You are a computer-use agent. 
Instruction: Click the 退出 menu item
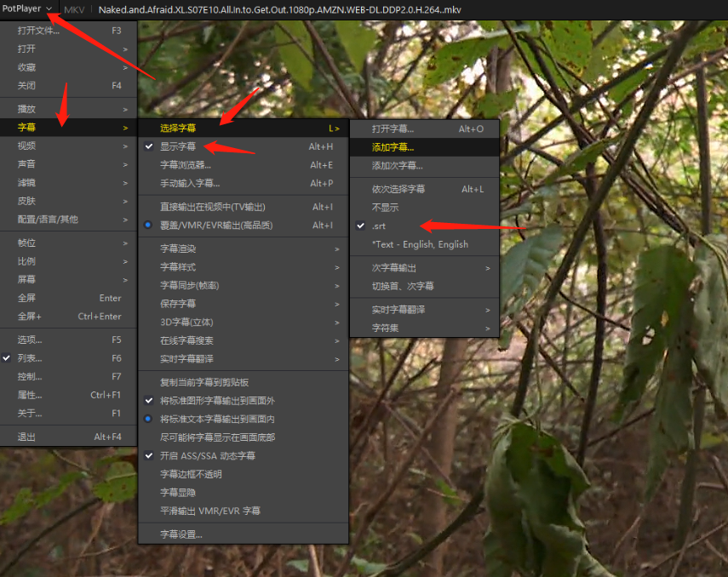27,437
